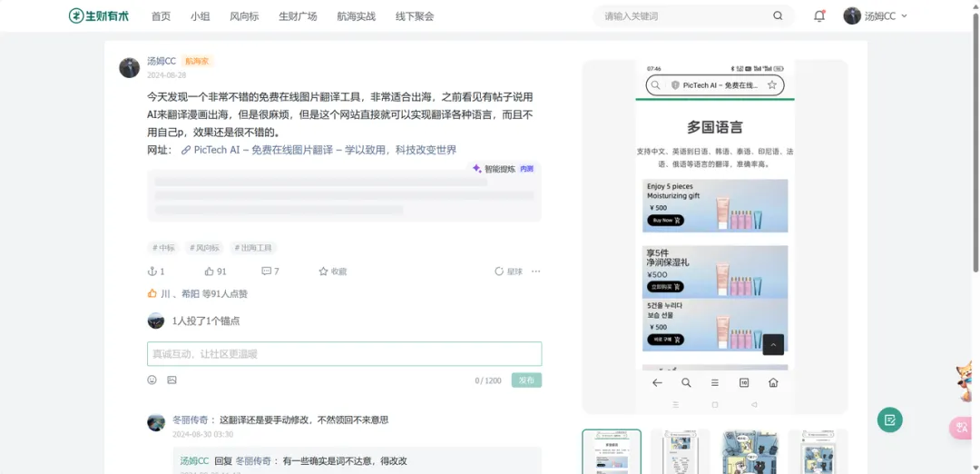Open the emoji picker
Screen dimensions: 980x474
click(152, 380)
